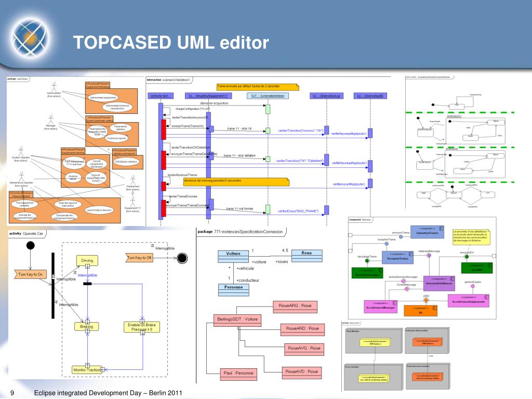Screen dimensions: 532x399
Task: Click the 'Administrate equipement' use case oval
Action: pos(103,98)
